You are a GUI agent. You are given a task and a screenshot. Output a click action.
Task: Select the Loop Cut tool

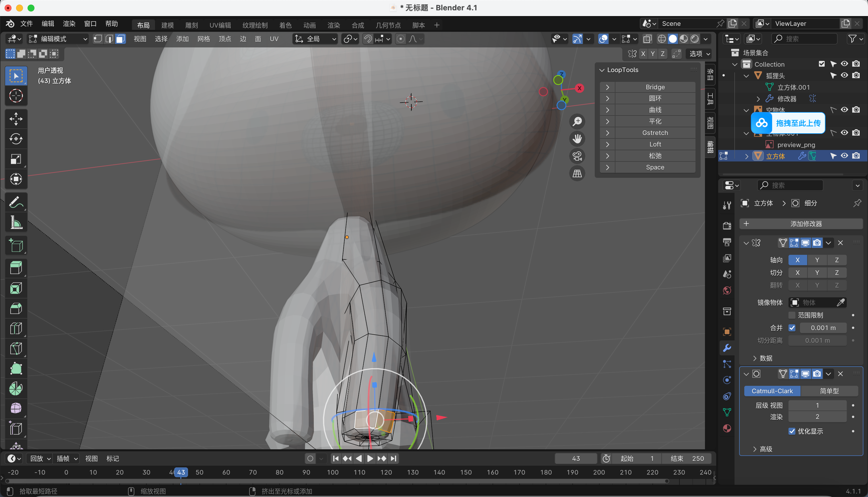tap(16, 328)
